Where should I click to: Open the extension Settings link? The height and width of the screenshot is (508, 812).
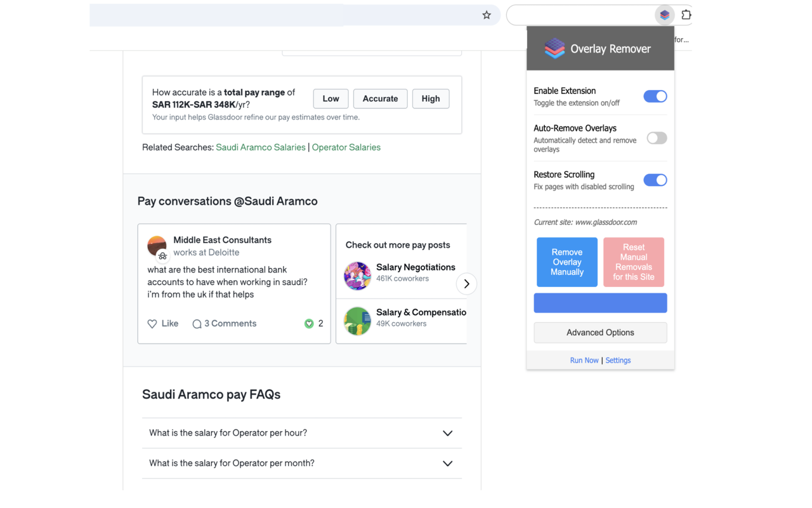point(618,361)
